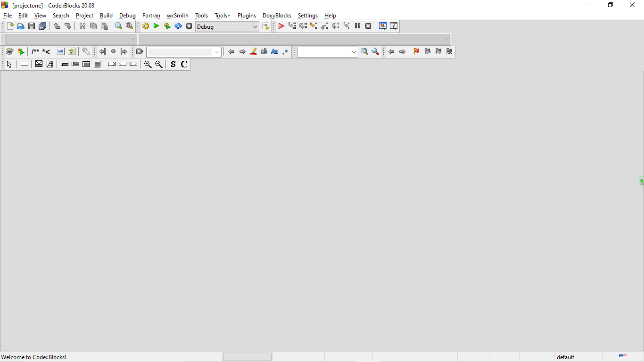The height and width of the screenshot is (362, 644).
Task: Click inside the incremental search text field
Action: point(180,52)
